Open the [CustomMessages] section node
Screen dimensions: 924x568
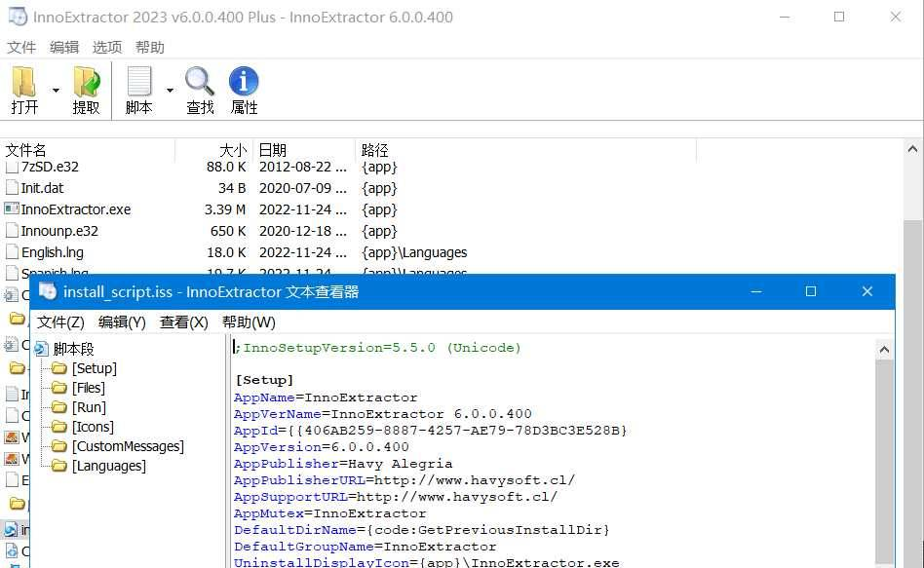[127, 446]
